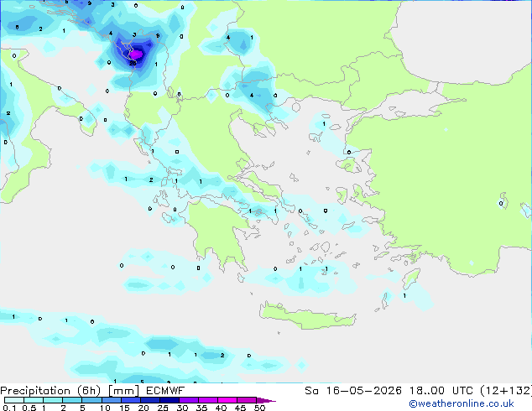Viewport: 532px width, 411px height.
Task: Pick the 30–35 mm violet legend swatch
Action: click(x=189, y=400)
